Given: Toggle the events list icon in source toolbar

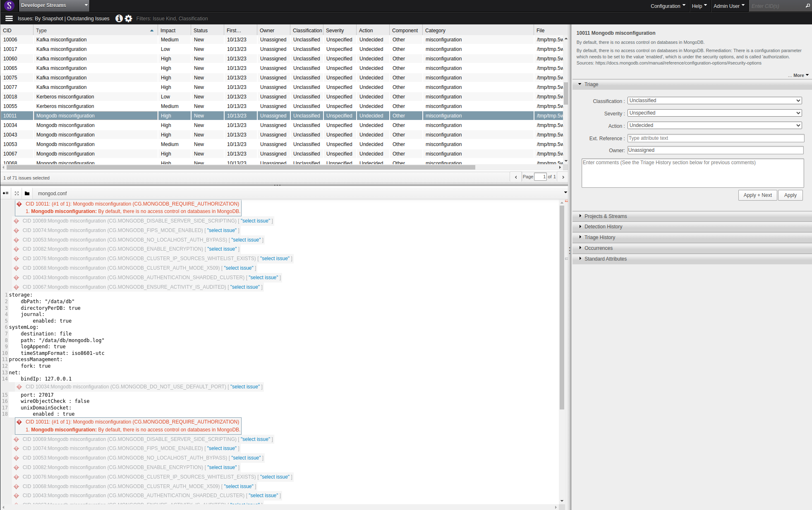Looking at the screenshot, I should [x=5, y=193].
